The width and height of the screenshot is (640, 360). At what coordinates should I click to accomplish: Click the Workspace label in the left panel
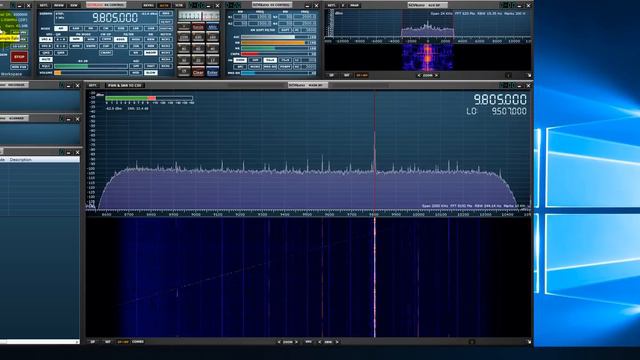pyautogui.click(x=11, y=74)
